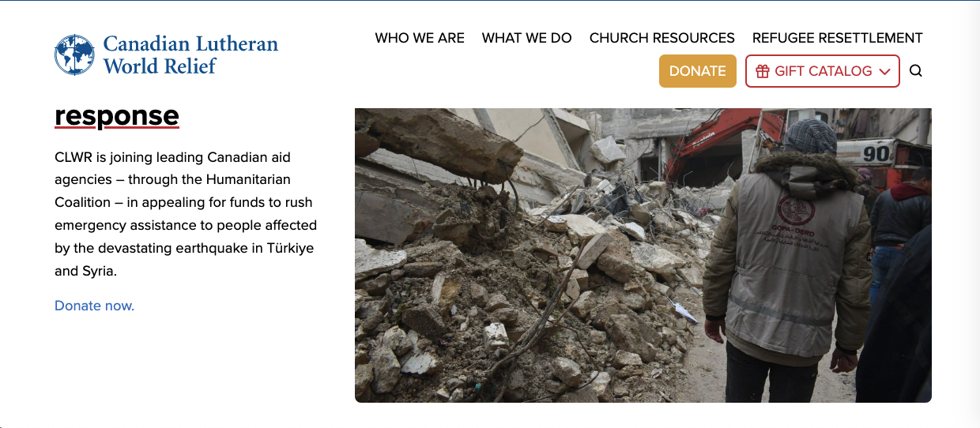Image resolution: width=980 pixels, height=428 pixels.
Task: Open search with the magnifier icon
Action: coord(916,71)
